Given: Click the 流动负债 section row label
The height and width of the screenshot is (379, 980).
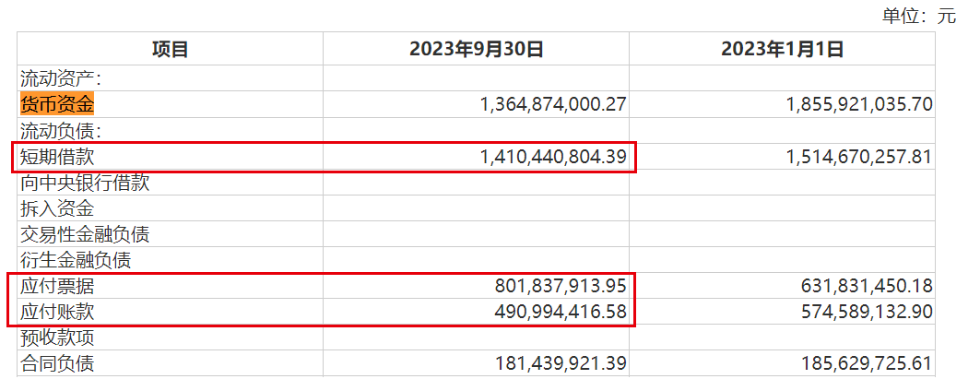Looking at the screenshot, I should [x=61, y=131].
